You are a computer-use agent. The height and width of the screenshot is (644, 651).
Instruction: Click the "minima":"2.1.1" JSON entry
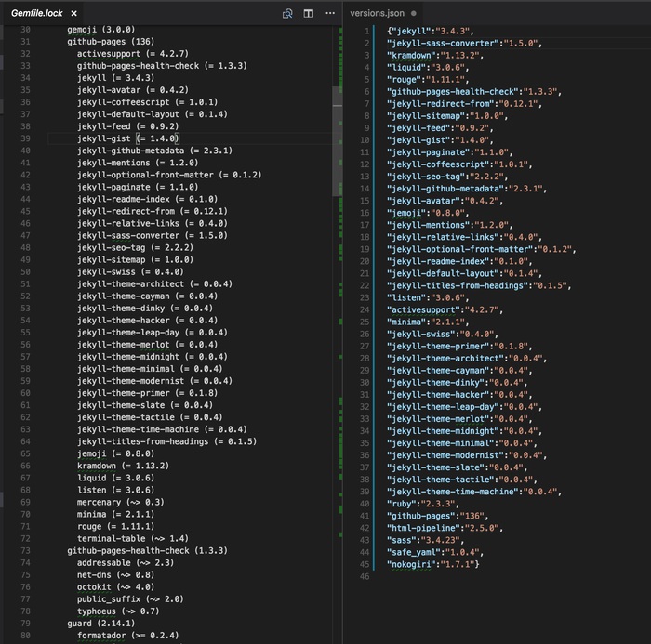[428, 322]
